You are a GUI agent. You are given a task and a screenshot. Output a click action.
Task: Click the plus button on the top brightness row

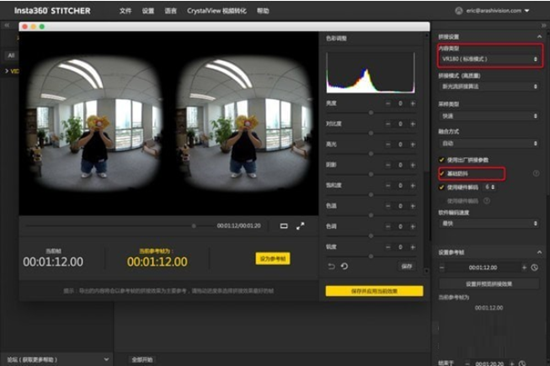tap(413, 104)
